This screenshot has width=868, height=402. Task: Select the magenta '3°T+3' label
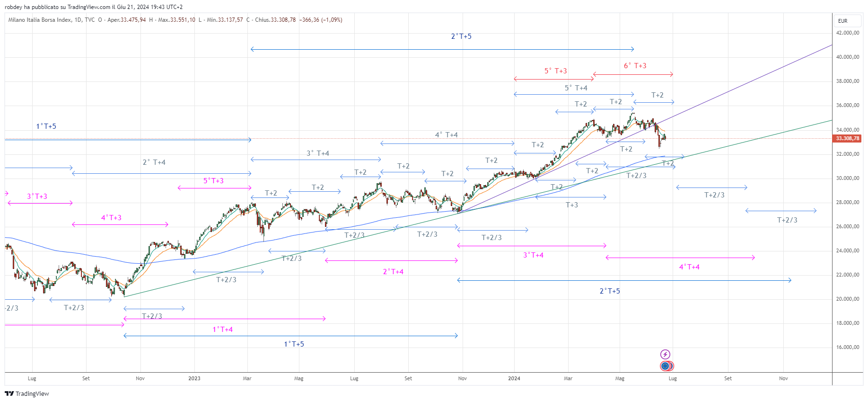pyautogui.click(x=37, y=197)
